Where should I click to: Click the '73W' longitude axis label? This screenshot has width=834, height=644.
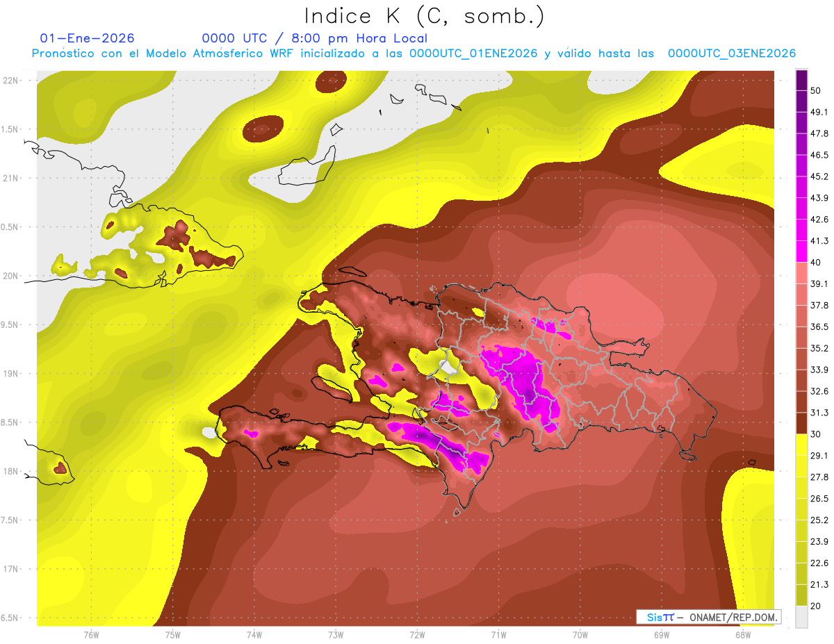click(336, 635)
